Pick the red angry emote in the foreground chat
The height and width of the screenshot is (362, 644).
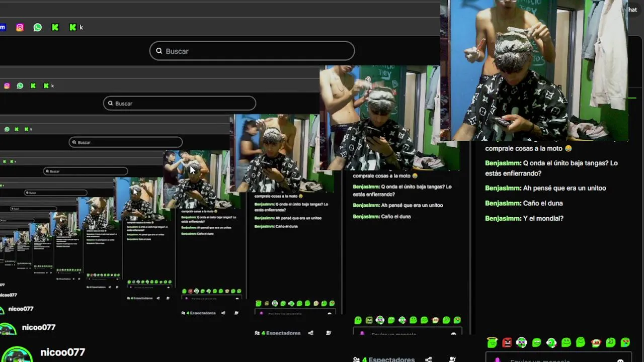coord(507,343)
